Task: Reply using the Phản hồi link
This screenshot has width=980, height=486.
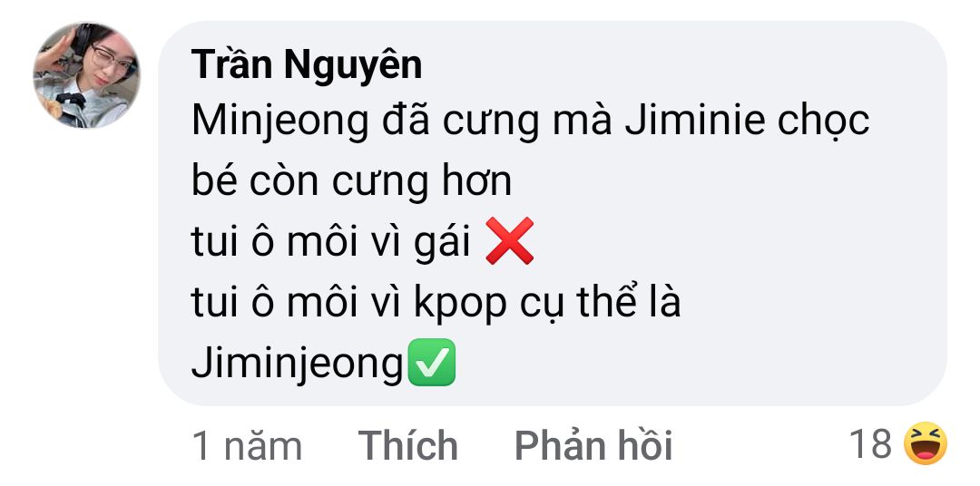Action: [x=593, y=445]
